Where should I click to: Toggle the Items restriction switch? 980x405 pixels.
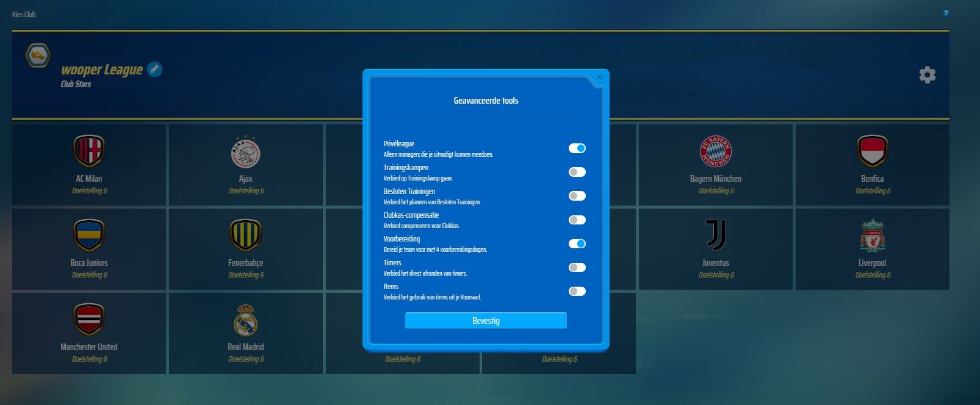pyautogui.click(x=577, y=292)
